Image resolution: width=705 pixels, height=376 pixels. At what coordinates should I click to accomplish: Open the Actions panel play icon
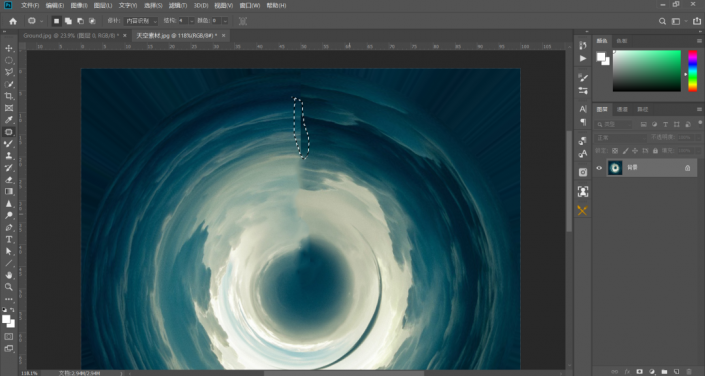tap(583, 58)
